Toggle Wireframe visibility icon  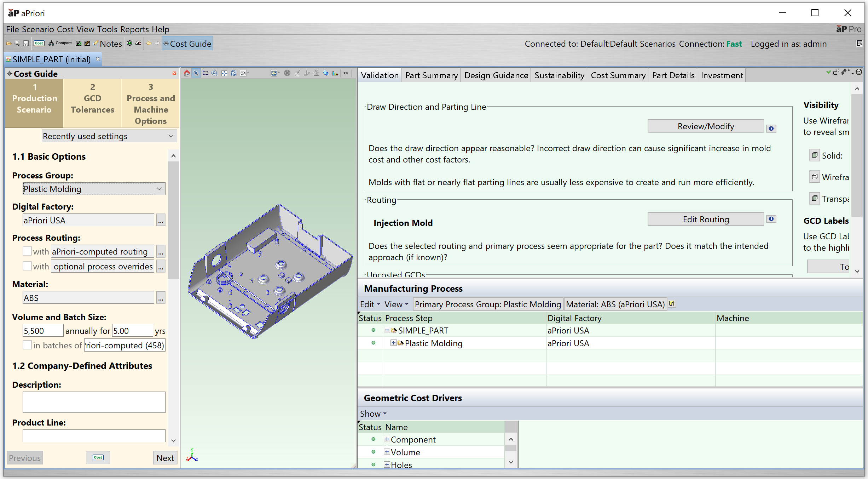[815, 177]
